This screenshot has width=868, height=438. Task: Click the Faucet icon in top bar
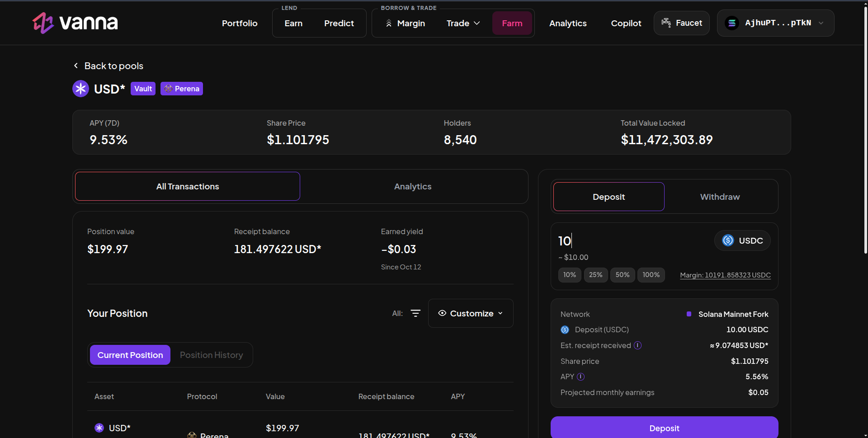click(666, 23)
